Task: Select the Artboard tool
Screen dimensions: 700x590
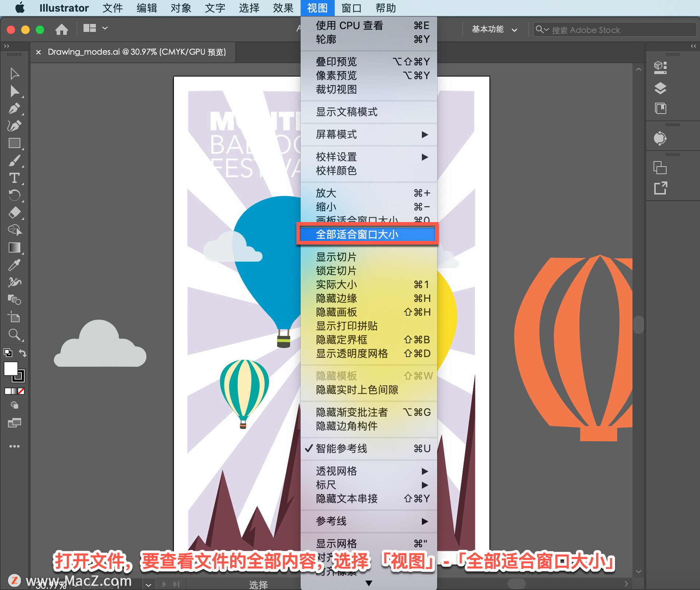Action: click(14, 317)
